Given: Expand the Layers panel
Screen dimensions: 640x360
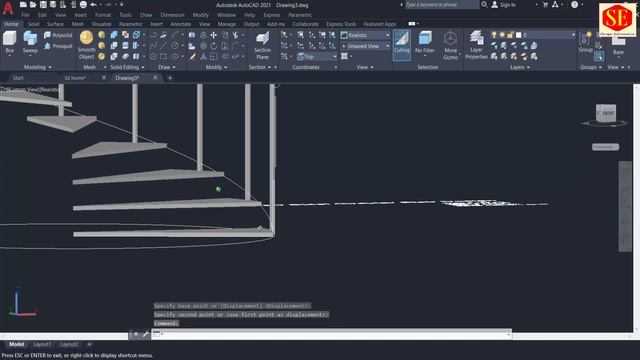Looking at the screenshot, I should [x=520, y=67].
